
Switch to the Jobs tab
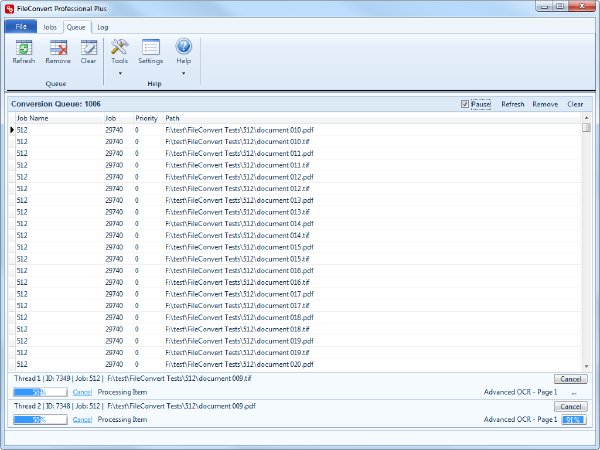coord(50,27)
